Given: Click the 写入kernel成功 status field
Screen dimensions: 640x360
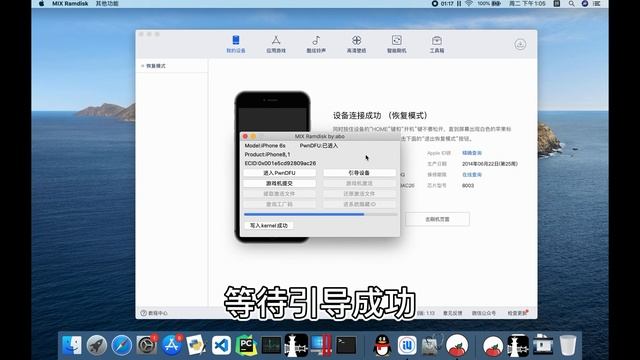Looking at the screenshot, I should coord(269,225).
